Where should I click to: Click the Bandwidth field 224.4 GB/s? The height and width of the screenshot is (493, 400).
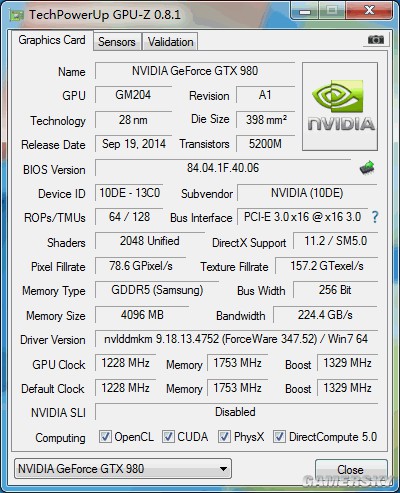tap(325, 315)
